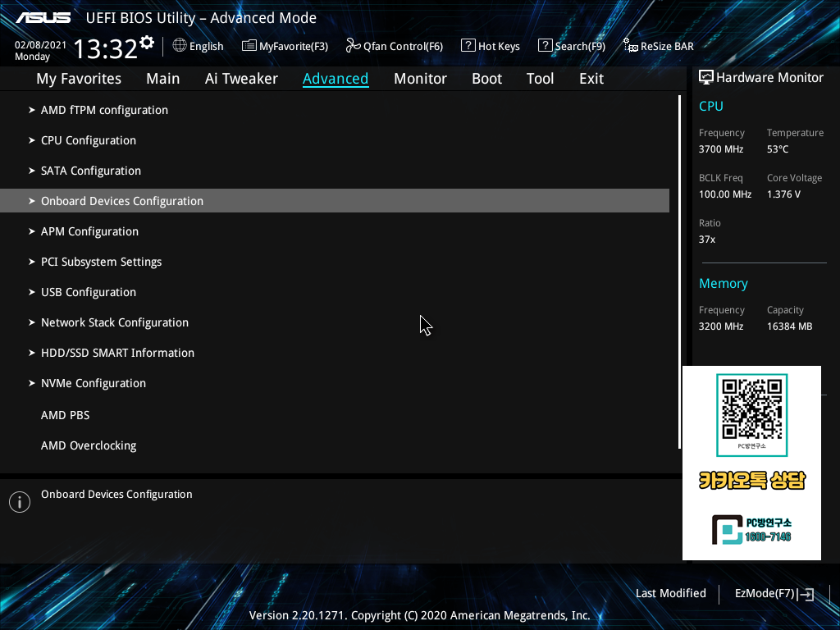Open the Ai Tweaker tab

click(241, 79)
